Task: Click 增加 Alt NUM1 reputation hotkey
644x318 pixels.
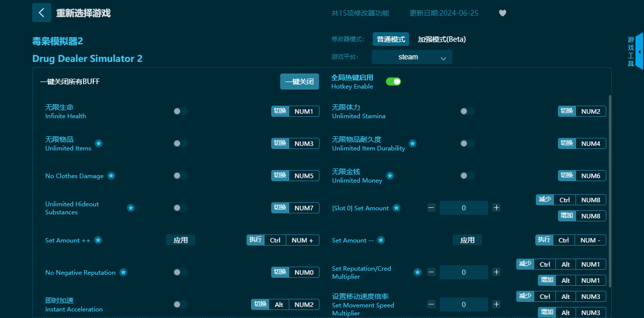Action: pyautogui.click(x=572, y=280)
